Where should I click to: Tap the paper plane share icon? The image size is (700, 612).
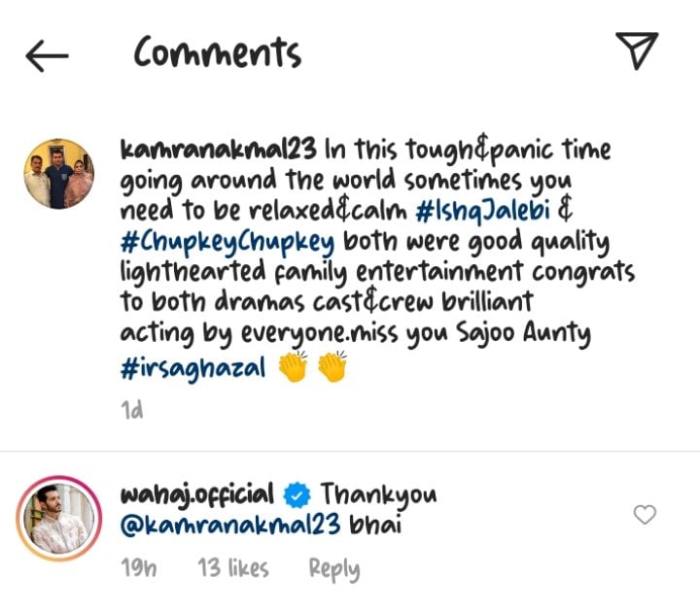(x=637, y=51)
